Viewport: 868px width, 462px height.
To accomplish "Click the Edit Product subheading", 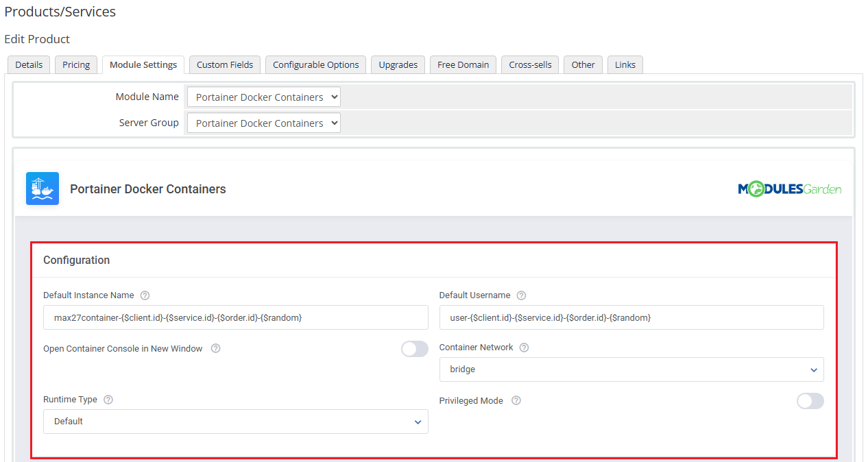I will 37,39.
